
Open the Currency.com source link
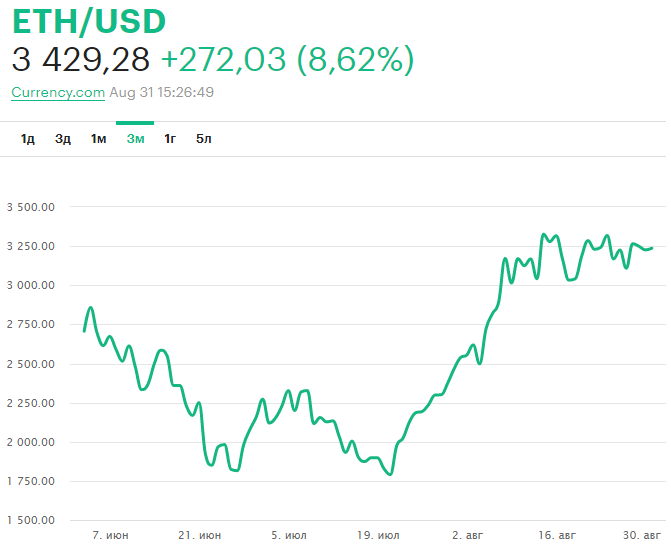point(58,92)
